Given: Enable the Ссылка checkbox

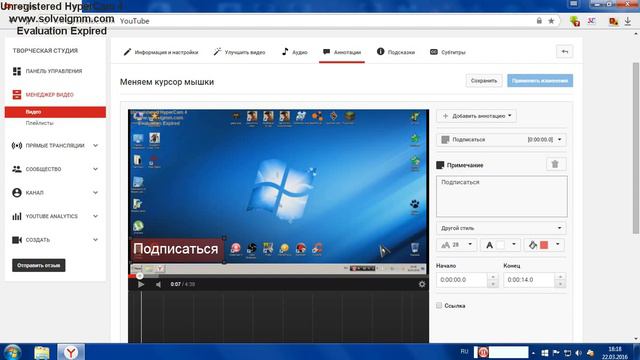Looking at the screenshot, I should pyautogui.click(x=439, y=305).
